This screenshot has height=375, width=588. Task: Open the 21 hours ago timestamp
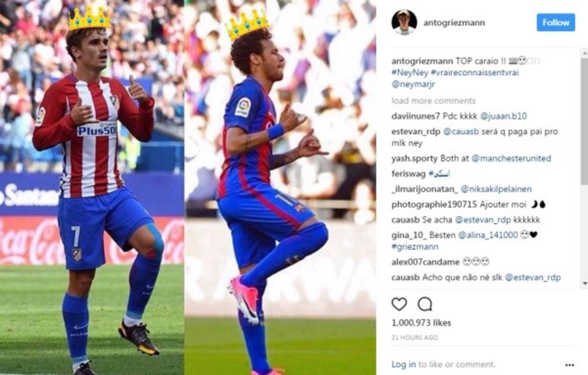coord(415,338)
